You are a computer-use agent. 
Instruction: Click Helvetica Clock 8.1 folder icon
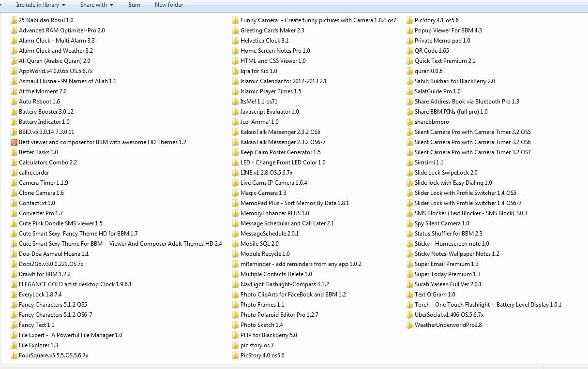tap(235, 41)
